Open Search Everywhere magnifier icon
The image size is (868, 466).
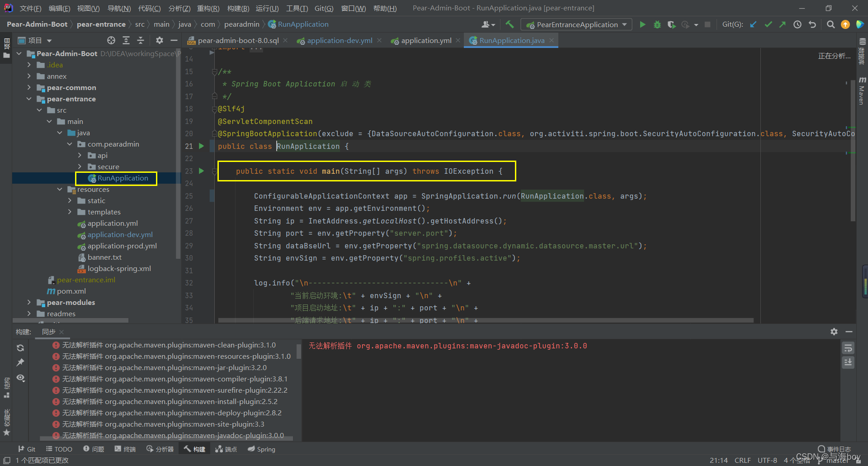pos(830,24)
